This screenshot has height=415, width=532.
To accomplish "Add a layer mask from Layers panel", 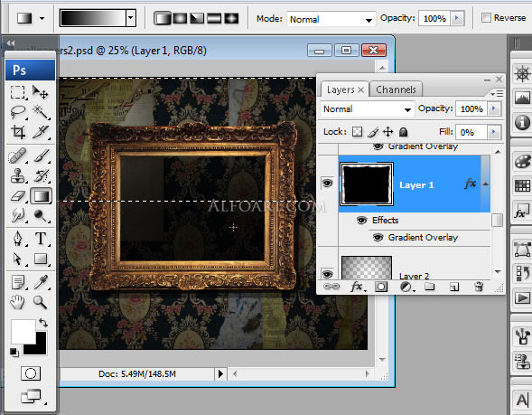I will (x=381, y=287).
